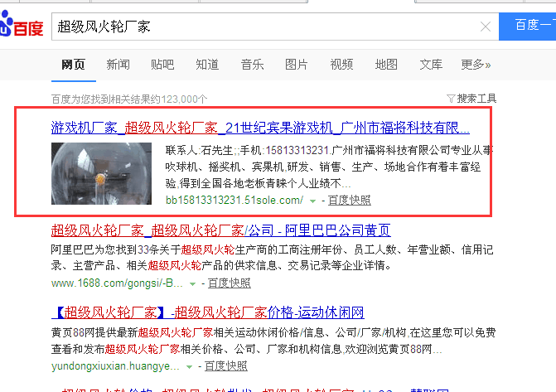Image resolution: width=556 pixels, height=392 pixels.
Task: Clear the search box with the X icon
Action: coord(486,27)
